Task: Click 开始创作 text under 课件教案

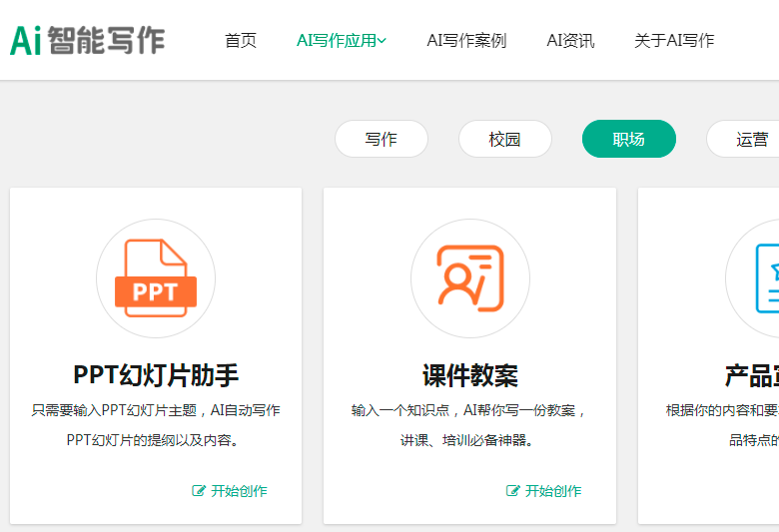Action: pyautogui.click(x=553, y=491)
